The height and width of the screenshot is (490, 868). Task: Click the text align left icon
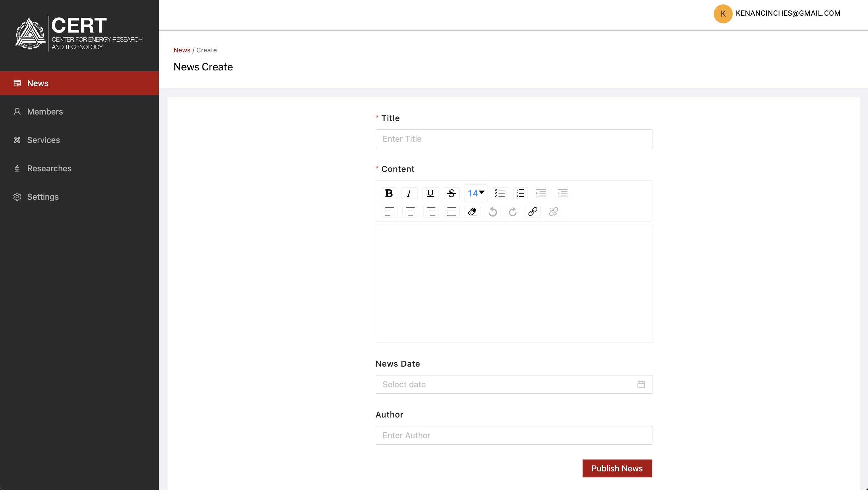tap(389, 211)
